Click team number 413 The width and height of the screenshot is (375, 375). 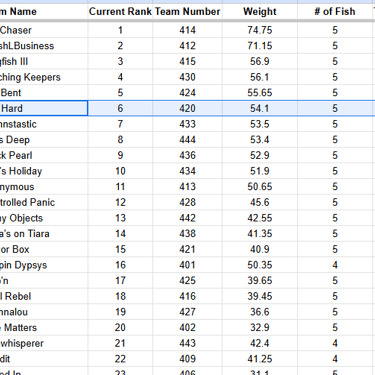[x=187, y=187]
